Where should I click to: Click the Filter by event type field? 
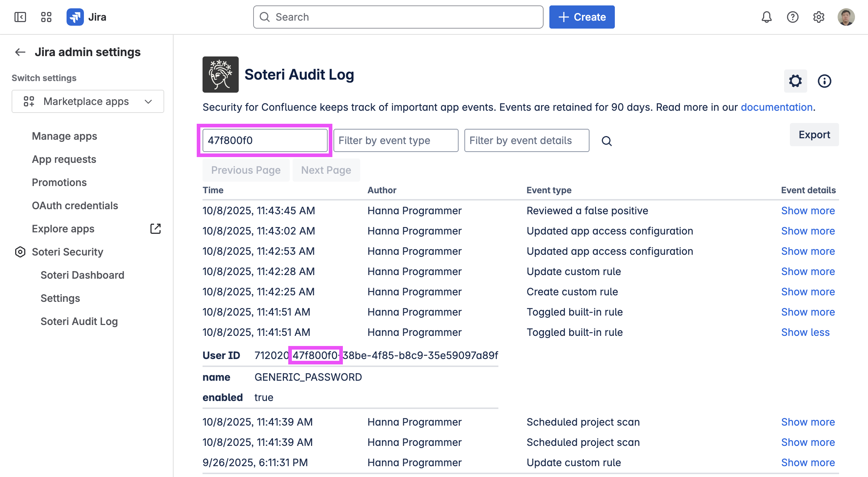pos(396,140)
